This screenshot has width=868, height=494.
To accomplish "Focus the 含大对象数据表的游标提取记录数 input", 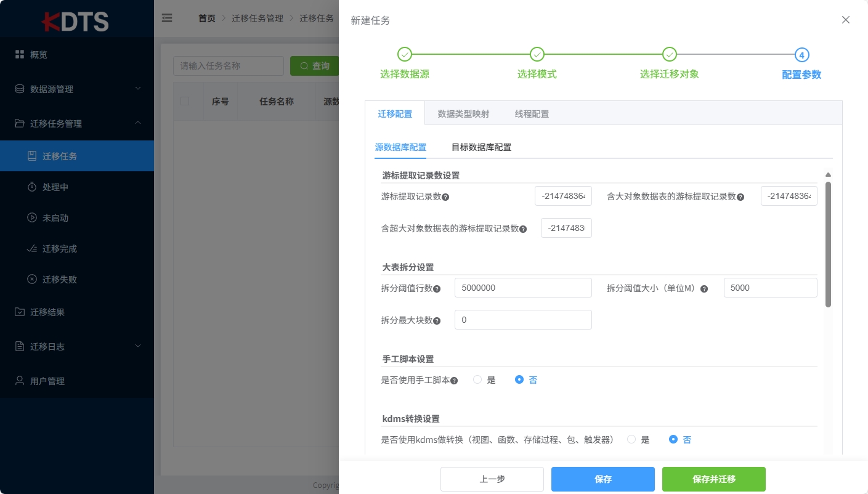I will [789, 196].
